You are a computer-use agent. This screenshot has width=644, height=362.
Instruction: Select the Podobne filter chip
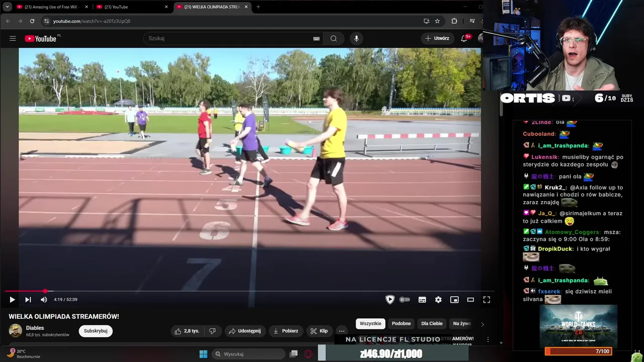401,324
